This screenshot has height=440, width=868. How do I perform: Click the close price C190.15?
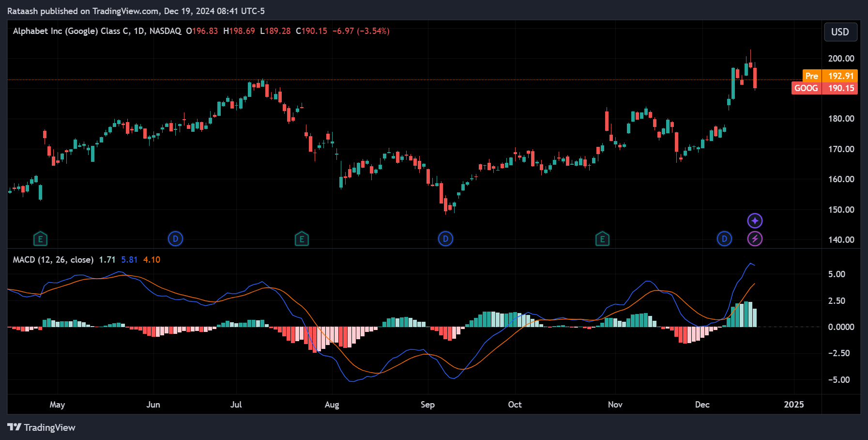pyautogui.click(x=311, y=31)
